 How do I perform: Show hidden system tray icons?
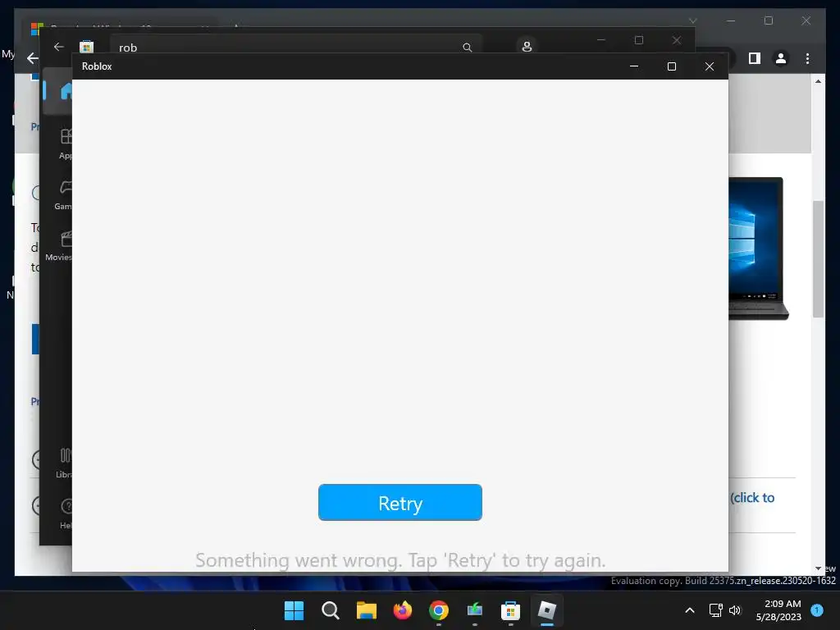coord(690,610)
